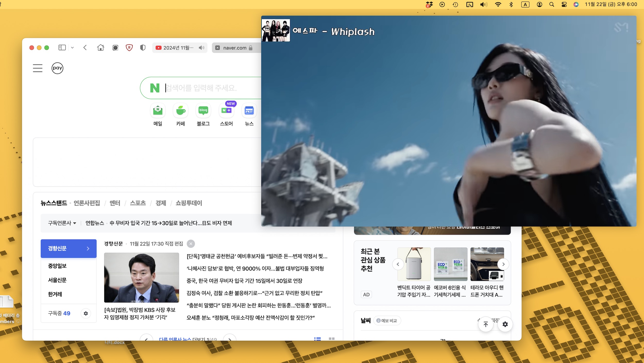Click the aespa album art in the video window
Screen dimensions: 644x363
[276, 30]
